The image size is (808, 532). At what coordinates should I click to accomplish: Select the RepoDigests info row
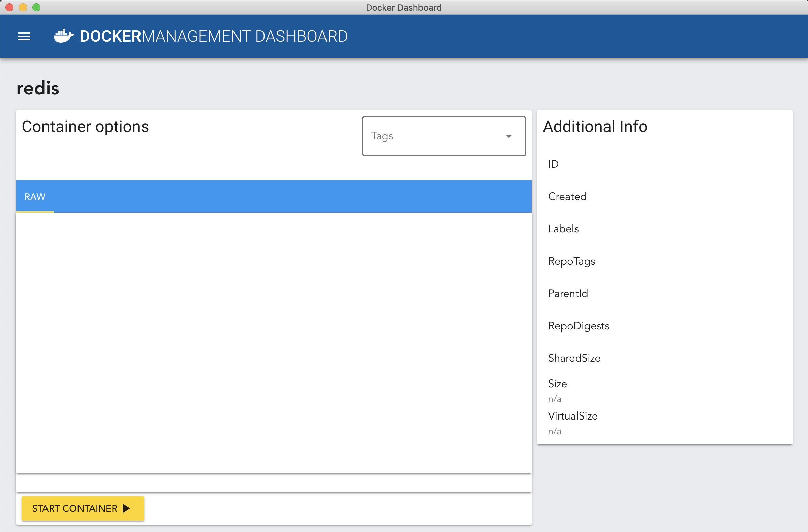578,326
